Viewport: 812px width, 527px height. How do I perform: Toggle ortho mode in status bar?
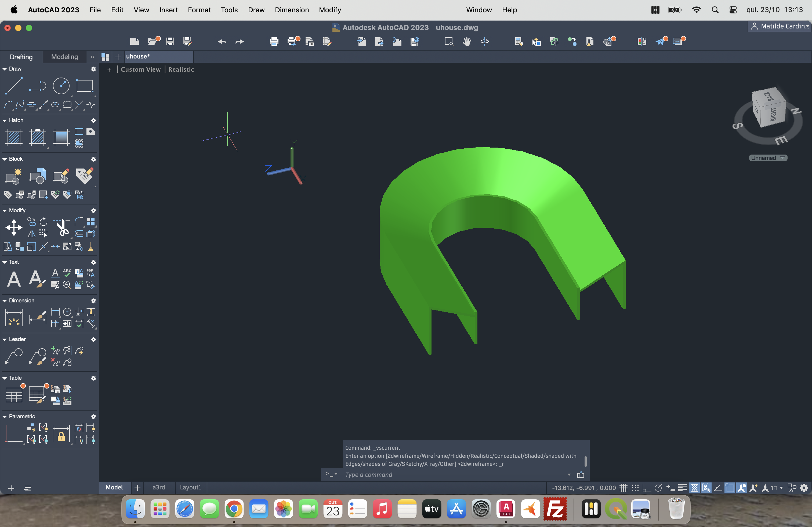647,488
